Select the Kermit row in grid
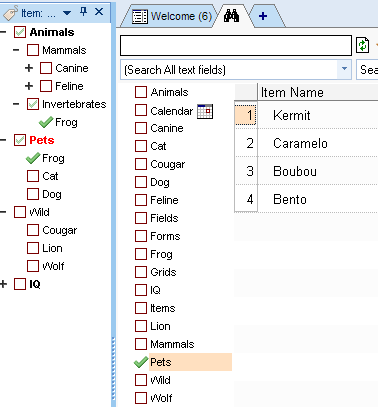This screenshot has width=378, height=407. pyautogui.click(x=292, y=115)
